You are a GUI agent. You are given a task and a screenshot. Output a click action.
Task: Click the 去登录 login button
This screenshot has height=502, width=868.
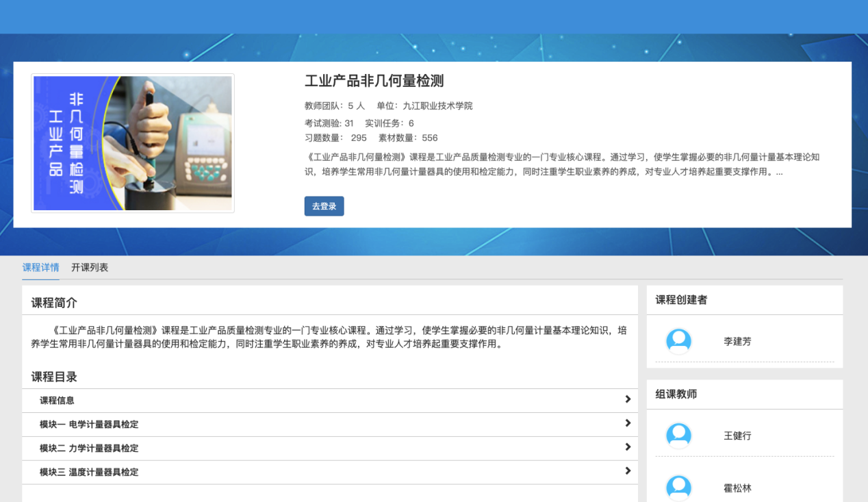(324, 206)
